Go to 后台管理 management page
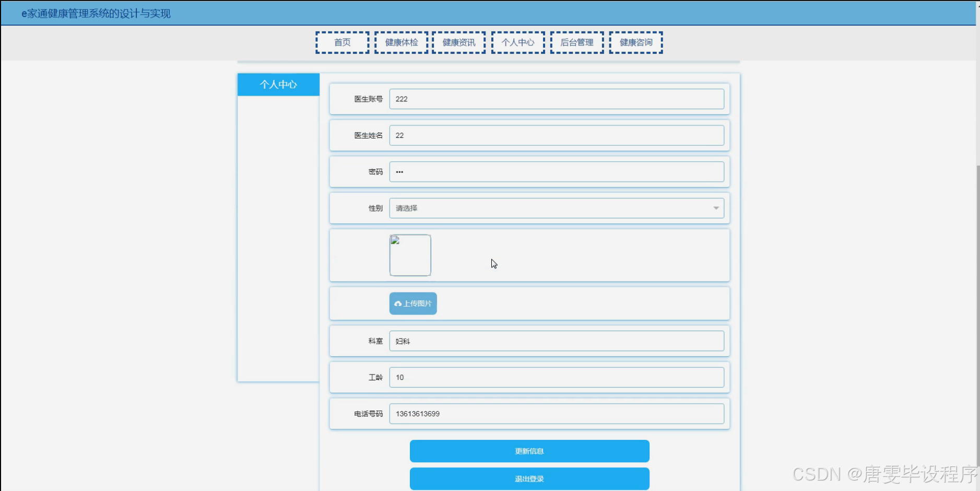Viewport: 980px width, 491px height. [x=577, y=42]
